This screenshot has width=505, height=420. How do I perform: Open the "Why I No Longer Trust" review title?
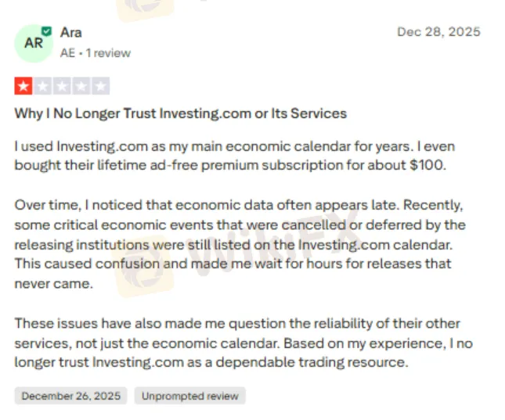click(180, 113)
